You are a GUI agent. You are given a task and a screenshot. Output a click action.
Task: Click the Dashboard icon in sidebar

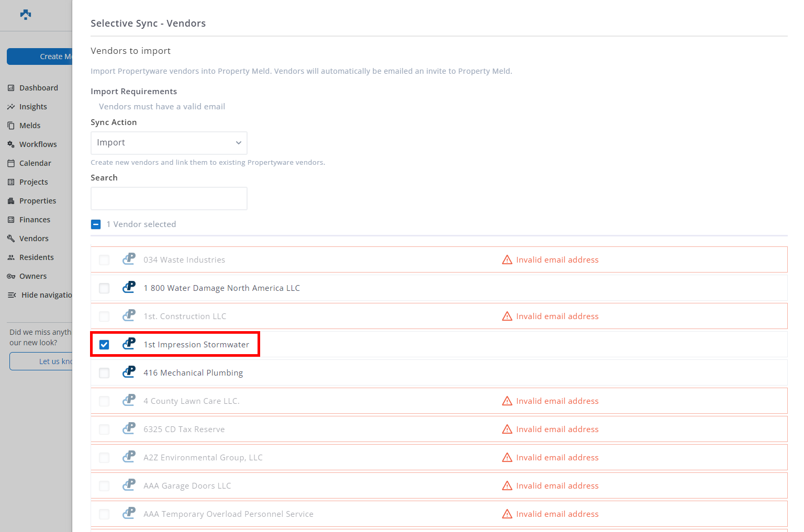pyautogui.click(x=11, y=88)
